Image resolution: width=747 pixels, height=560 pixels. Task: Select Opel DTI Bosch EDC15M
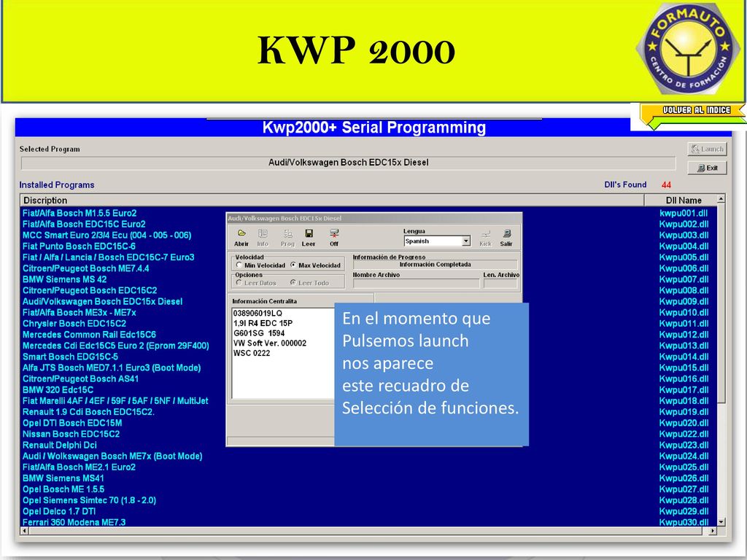(x=72, y=423)
